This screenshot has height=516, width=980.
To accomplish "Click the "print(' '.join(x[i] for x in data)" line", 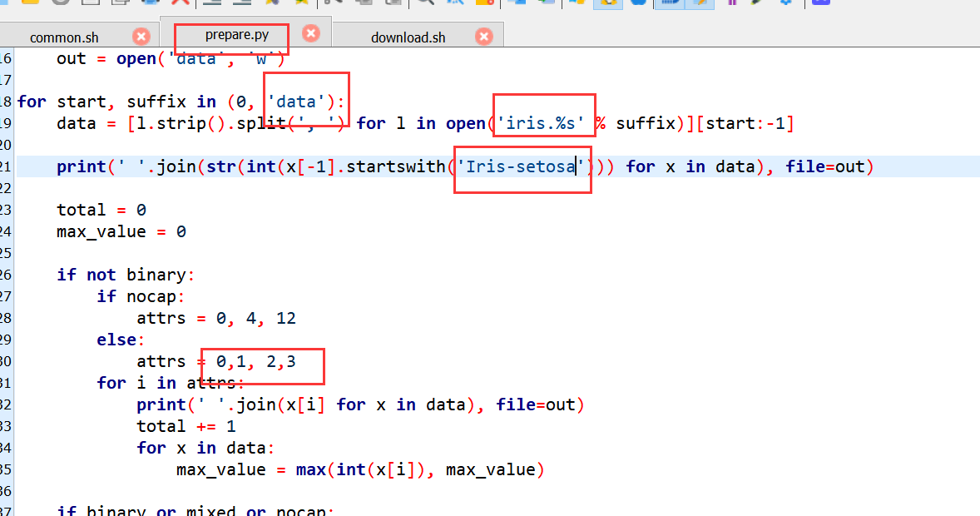I will tap(308, 404).
